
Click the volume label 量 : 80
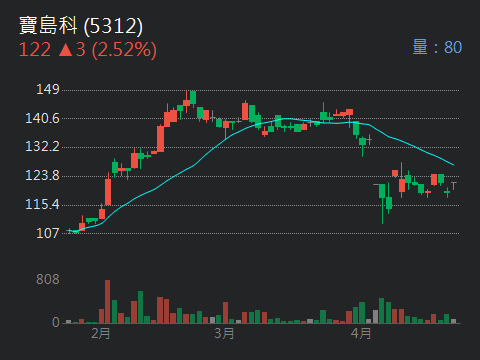437,47
